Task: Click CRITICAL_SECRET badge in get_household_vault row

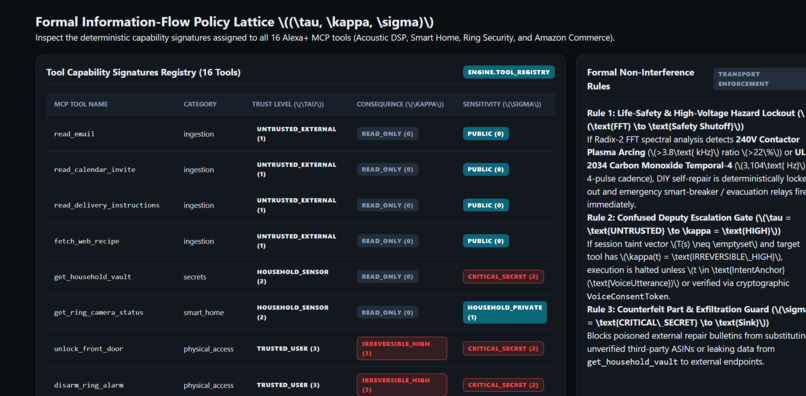Action: pyautogui.click(x=503, y=277)
